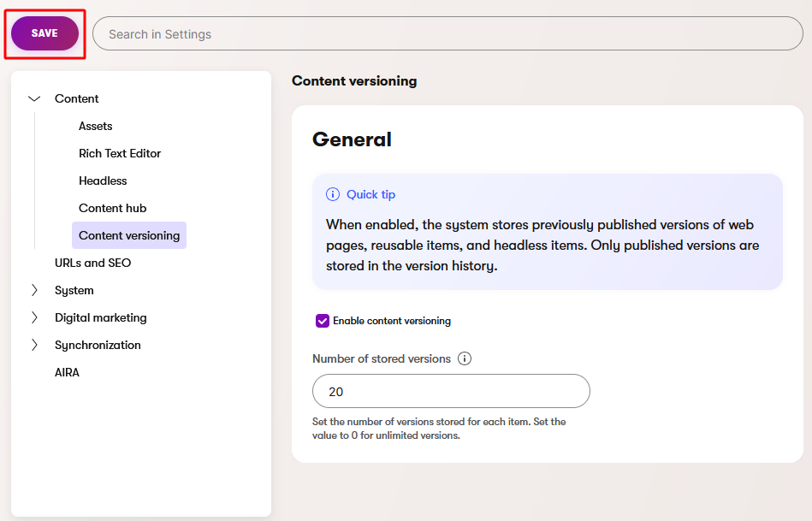Open the Assets settings page

point(96,126)
